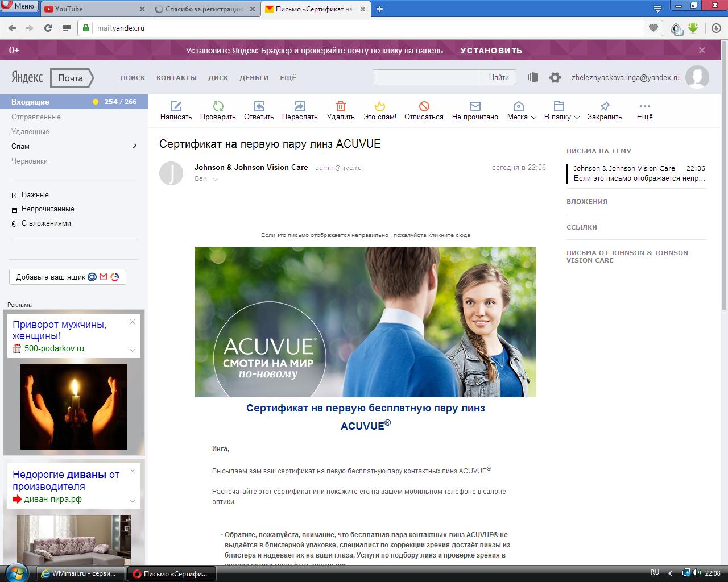728x582 pixels.
Task: Click the Отписаться unsubscribe icon
Action: [424, 106]
